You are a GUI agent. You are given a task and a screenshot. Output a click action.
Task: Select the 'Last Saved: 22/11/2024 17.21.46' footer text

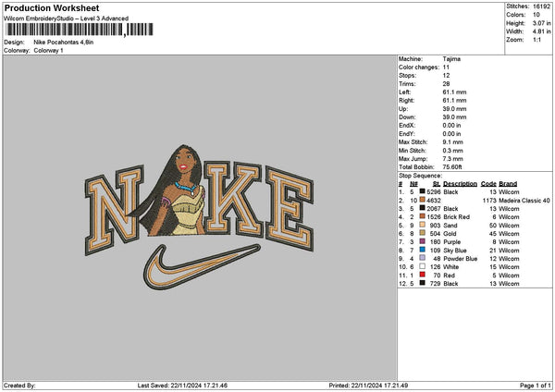182,386
